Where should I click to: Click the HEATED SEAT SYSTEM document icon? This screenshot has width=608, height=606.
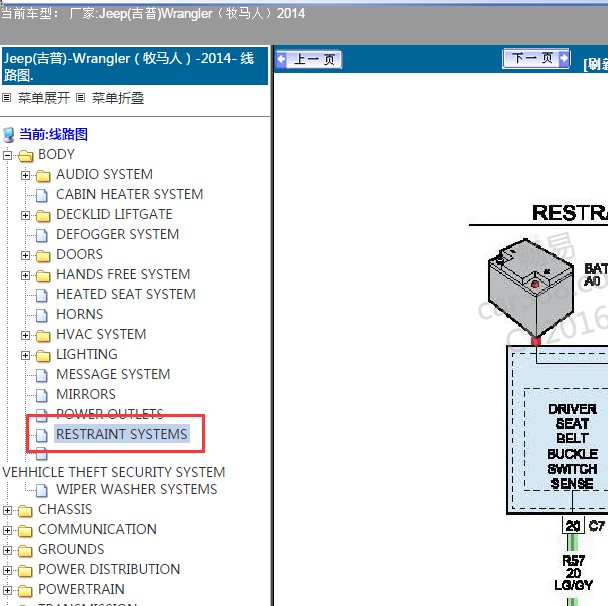(x=42, y=295)
